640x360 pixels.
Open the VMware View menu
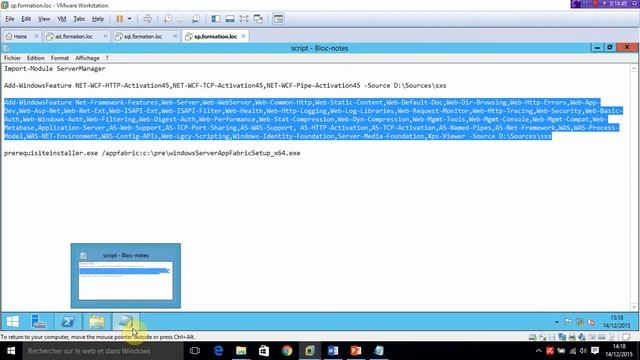tap(44, 19)
